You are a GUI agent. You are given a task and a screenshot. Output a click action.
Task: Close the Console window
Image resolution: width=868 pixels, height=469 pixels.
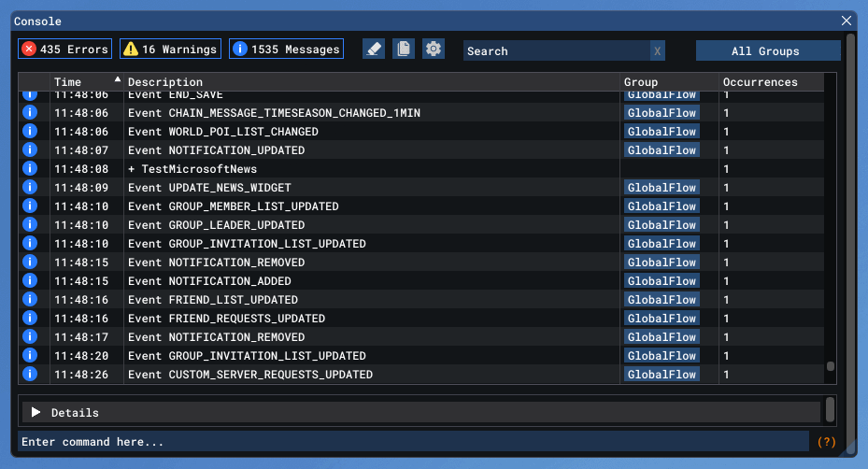(x=847, y=21)
